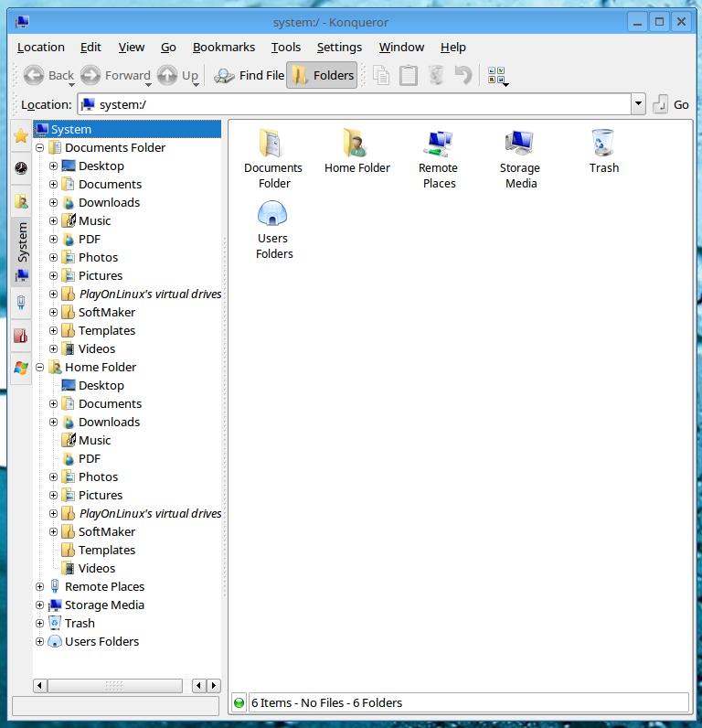Viewport: 702px width, 728px height.
Task: Open the Bookmarks menu
Action: [x=224, y=47]
